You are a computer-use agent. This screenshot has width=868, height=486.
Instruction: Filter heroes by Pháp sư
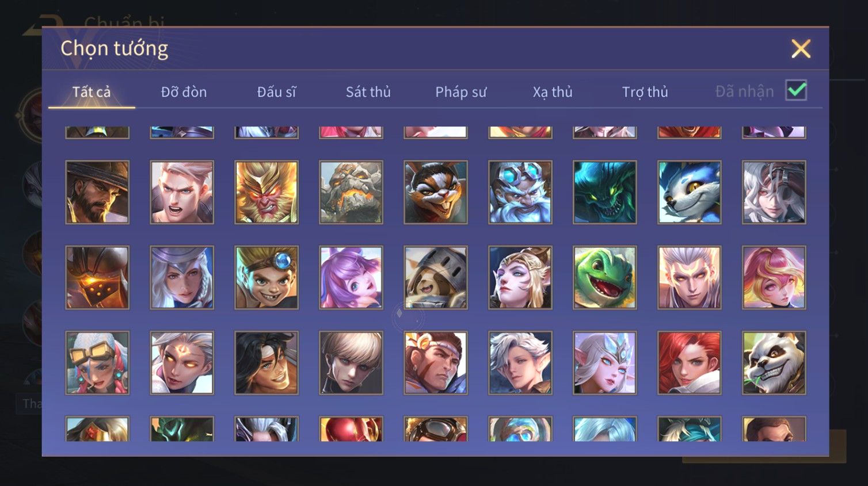pos(460,92)
